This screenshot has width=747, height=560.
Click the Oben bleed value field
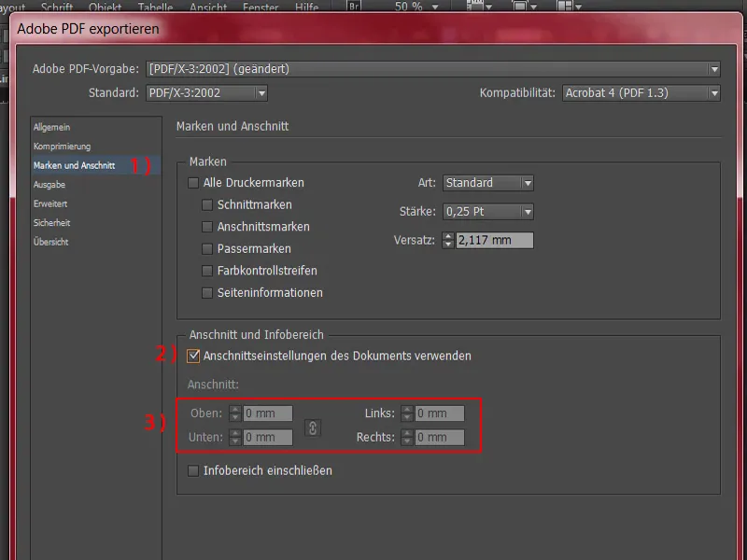point(268,413)
